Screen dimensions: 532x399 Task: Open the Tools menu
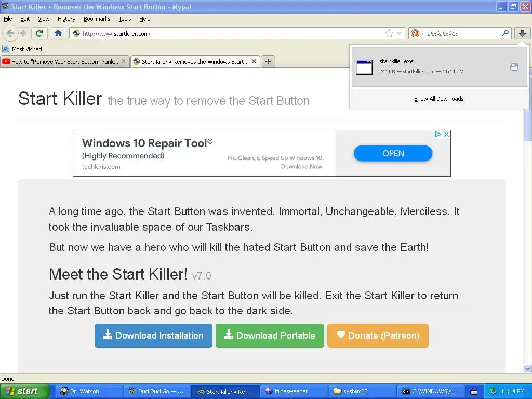(125, 19)
